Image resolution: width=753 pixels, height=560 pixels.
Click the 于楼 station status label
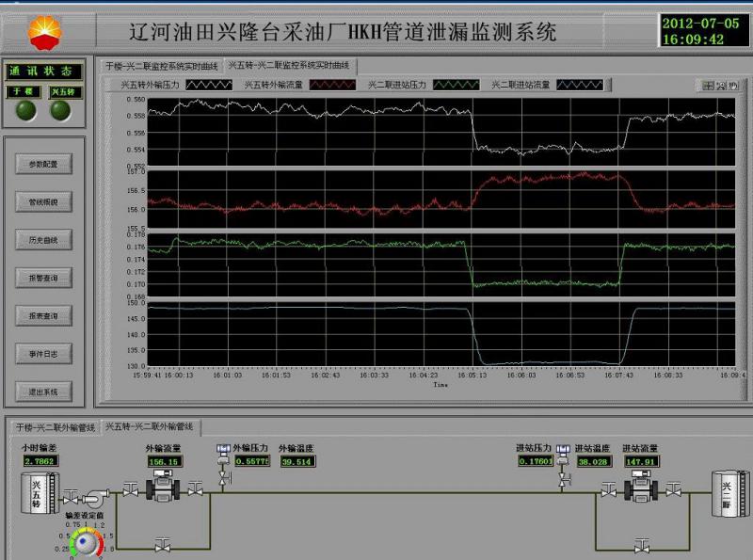(x=24, y=91)
